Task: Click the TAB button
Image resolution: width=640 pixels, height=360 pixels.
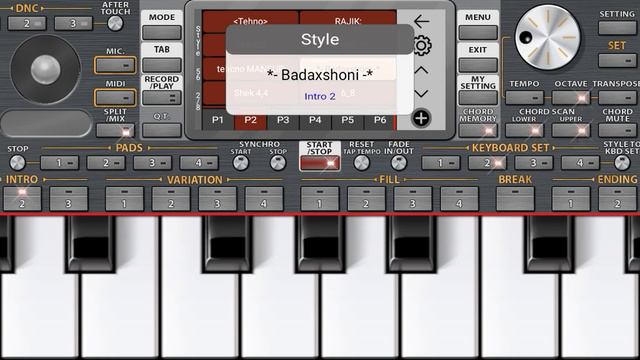Action: tap(162, 64)
